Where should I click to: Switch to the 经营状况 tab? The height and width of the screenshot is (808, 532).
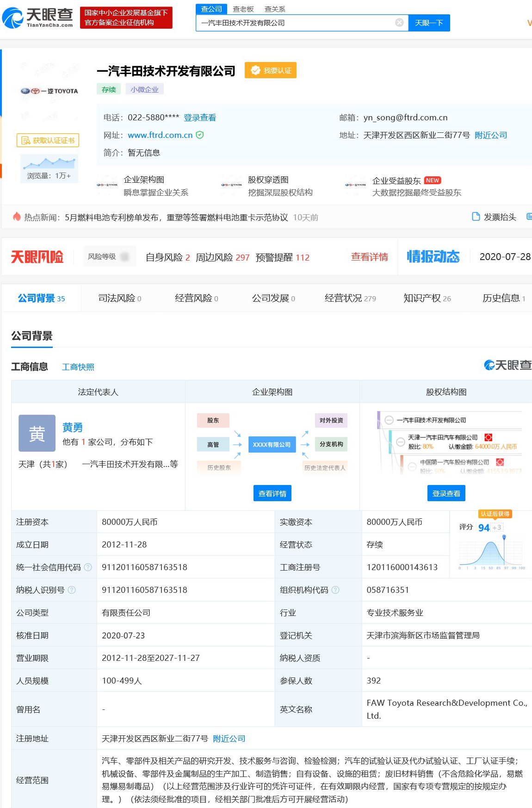pos(350,298)
